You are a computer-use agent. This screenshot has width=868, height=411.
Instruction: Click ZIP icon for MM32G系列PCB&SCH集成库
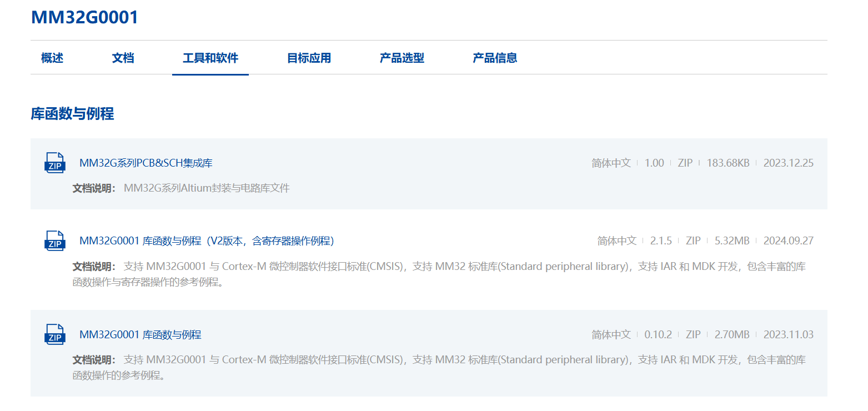(x=54, y=163)
